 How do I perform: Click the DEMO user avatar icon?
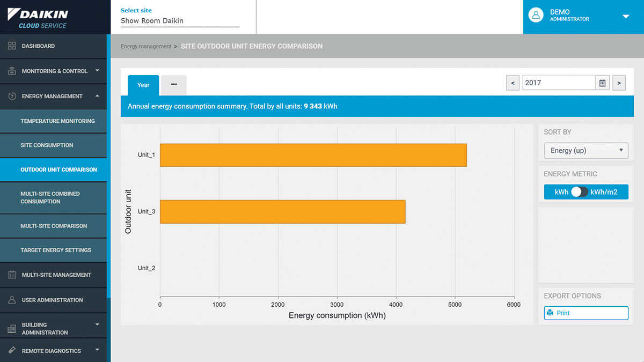pyautogui.click(x=536, y=15)
